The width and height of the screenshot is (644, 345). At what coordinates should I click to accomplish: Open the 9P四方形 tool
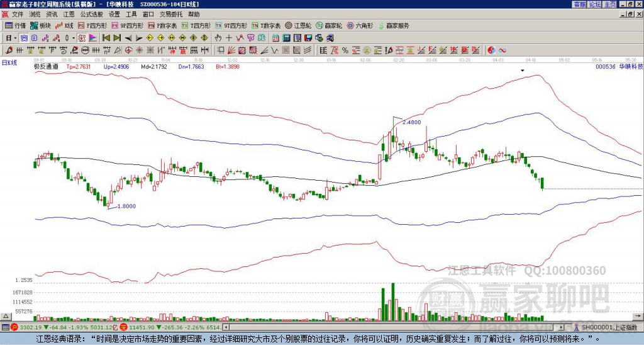point(128,25)
